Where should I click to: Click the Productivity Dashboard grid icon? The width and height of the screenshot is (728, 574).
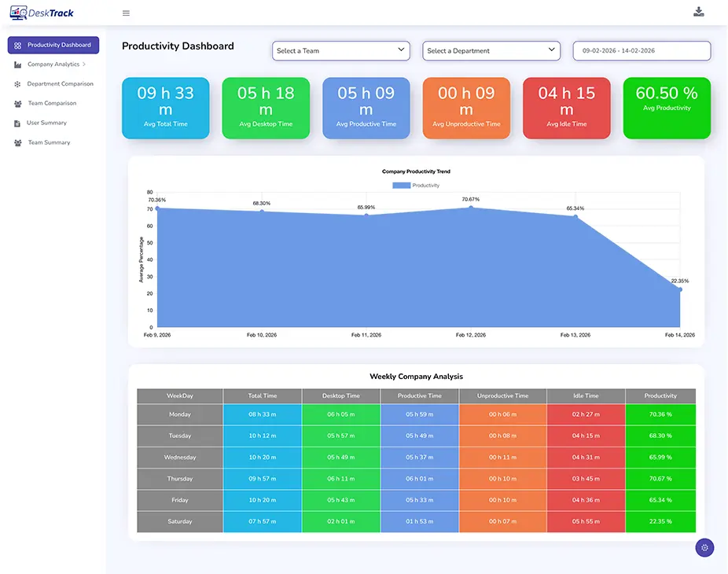17,45
